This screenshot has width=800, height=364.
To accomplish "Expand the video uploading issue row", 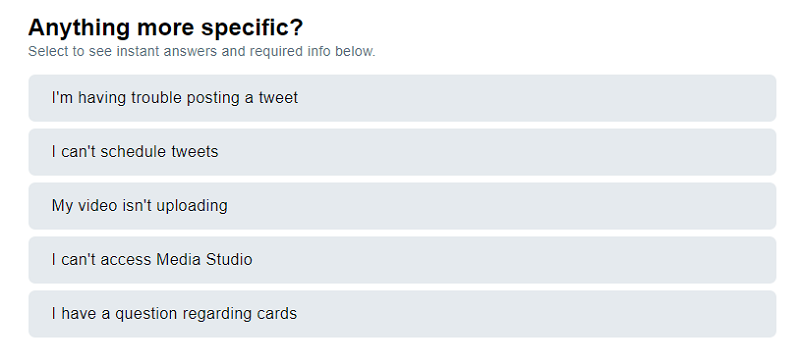I will pyautogui.click(x=402, y=206).
